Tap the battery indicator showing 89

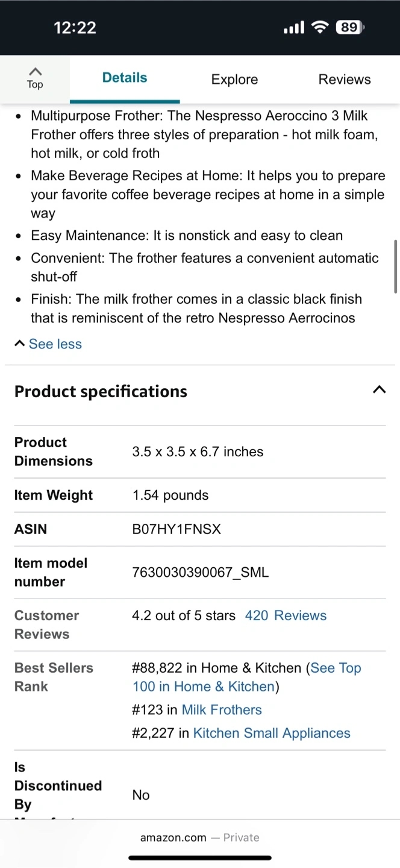351,27
